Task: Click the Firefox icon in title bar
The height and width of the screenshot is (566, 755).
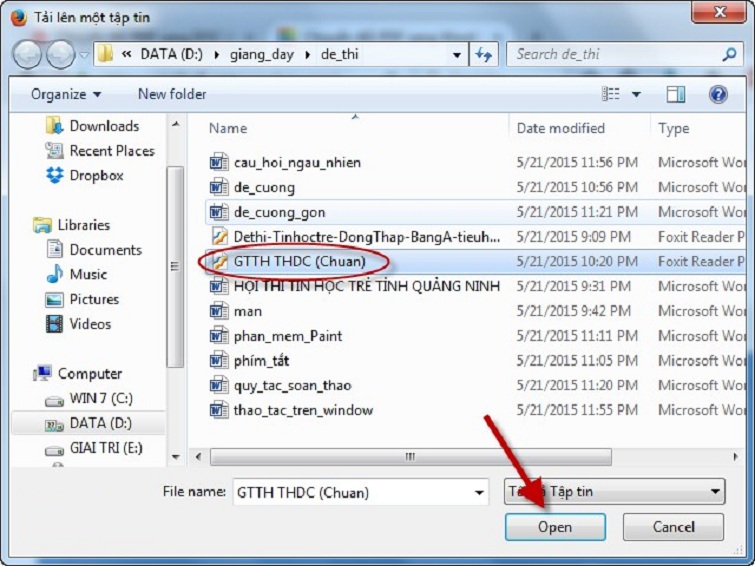Action: click(18, 18)
